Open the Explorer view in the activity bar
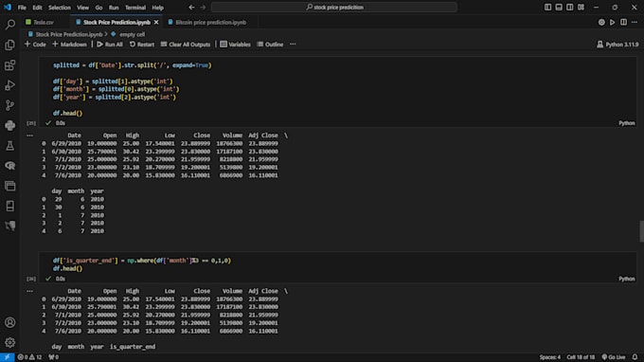644x362 pixels. tap(9, 45)
